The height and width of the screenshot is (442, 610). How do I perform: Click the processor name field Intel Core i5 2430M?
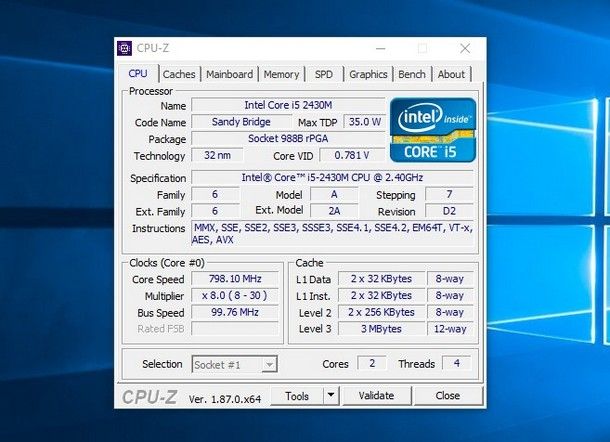coord(288,105)
